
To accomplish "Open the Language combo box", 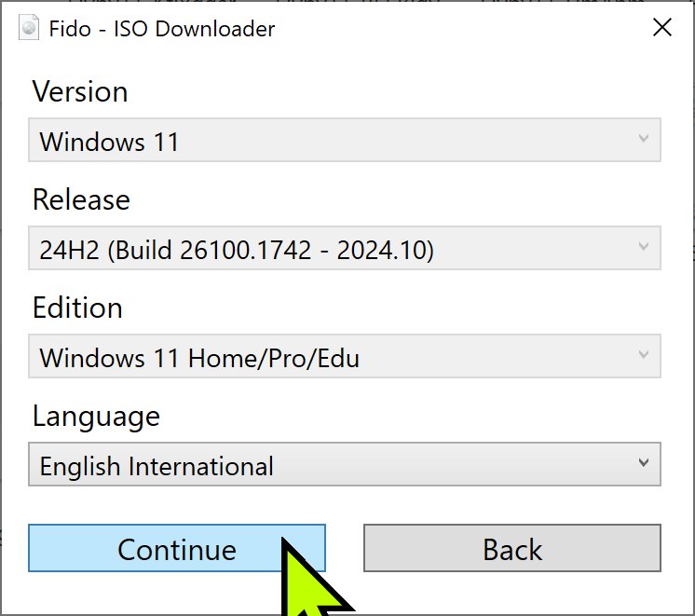I will point(344,465).
